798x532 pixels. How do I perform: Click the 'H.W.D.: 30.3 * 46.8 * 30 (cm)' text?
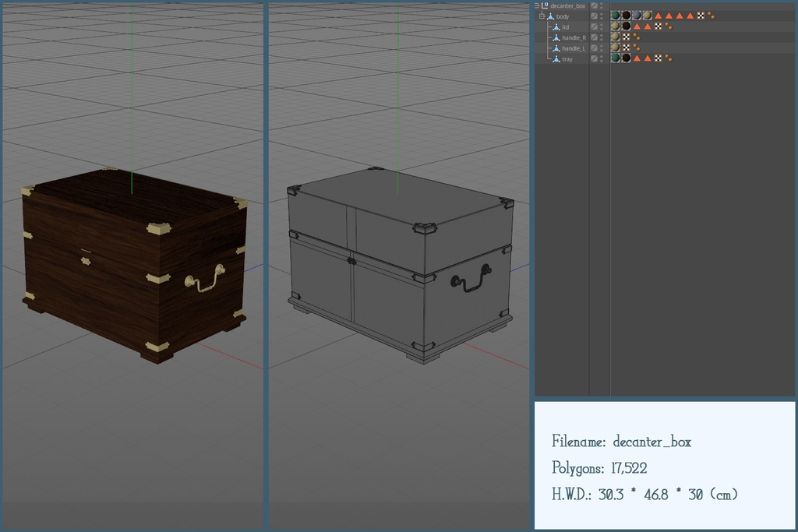point(644,495)
